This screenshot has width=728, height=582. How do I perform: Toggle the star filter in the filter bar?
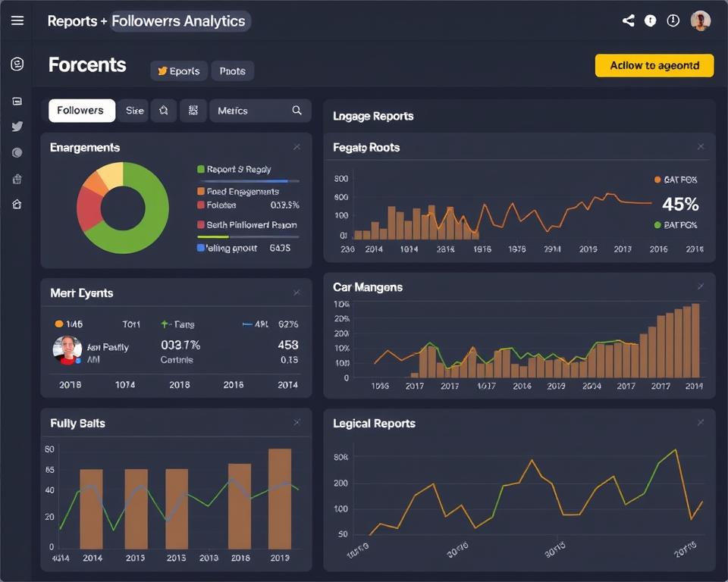pos(163,110)
